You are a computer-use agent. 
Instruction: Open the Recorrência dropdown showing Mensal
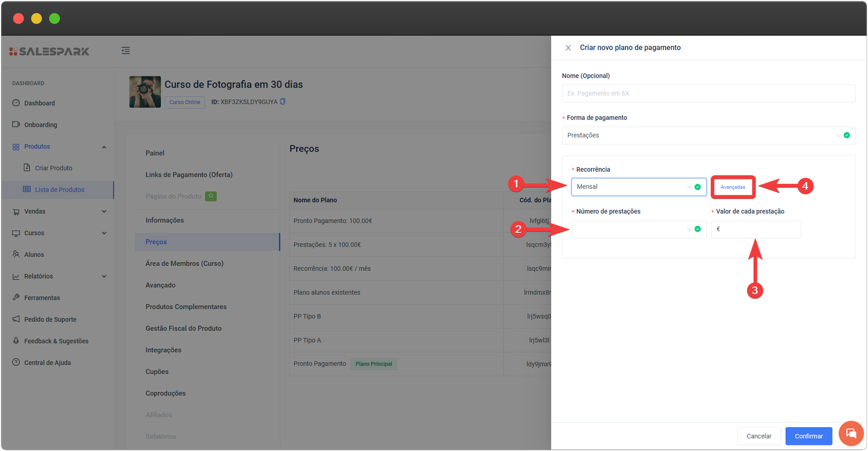pyautogui.click(x=638, y=187)
